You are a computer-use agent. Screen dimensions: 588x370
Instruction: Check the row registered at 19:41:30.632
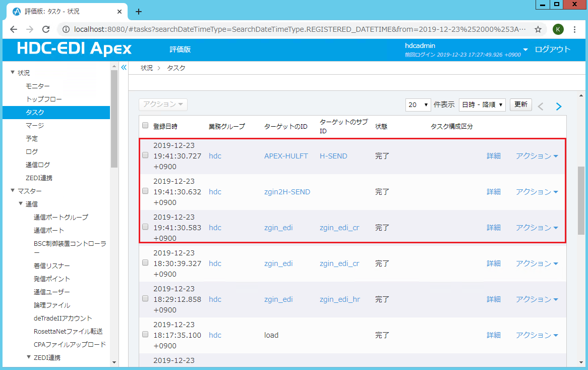[145, 191]
